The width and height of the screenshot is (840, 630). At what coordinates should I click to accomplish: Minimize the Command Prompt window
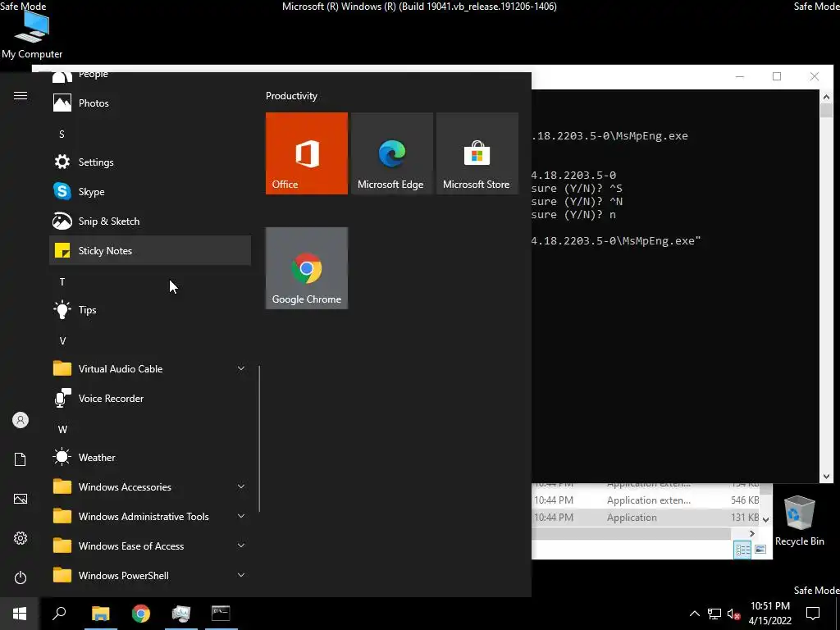(x=740, y=76)
